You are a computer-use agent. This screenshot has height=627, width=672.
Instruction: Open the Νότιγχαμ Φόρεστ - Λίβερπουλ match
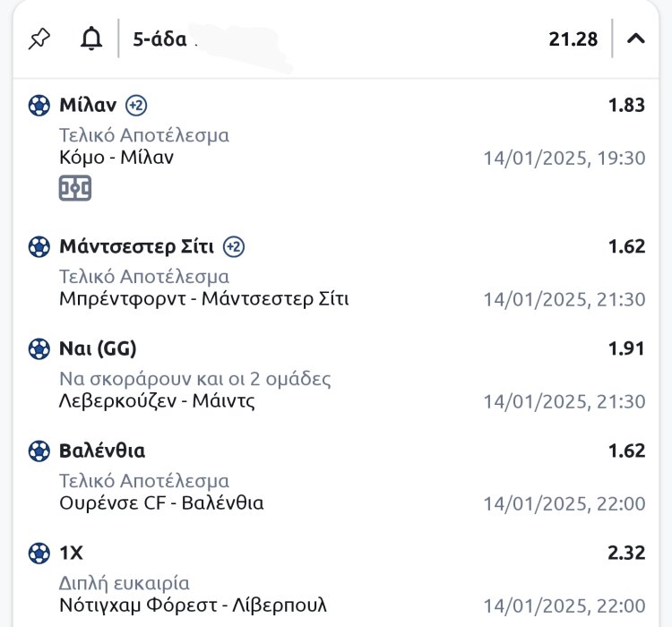193,605
